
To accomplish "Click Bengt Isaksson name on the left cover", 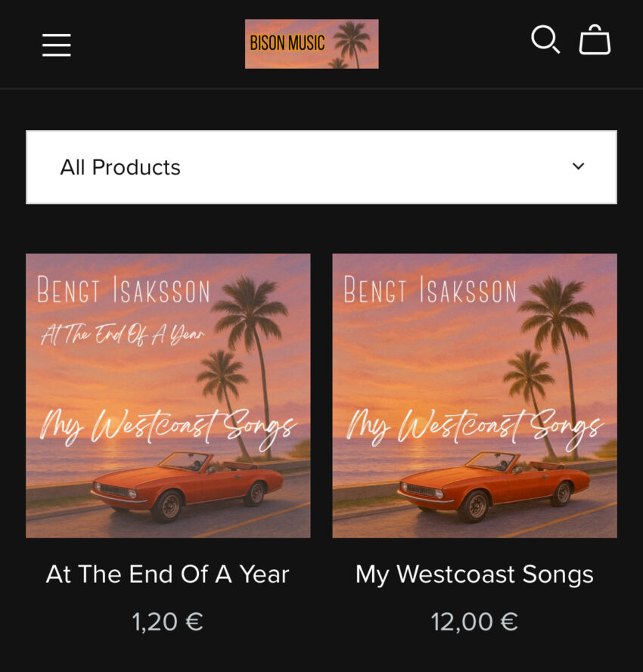I will (123, 290).
